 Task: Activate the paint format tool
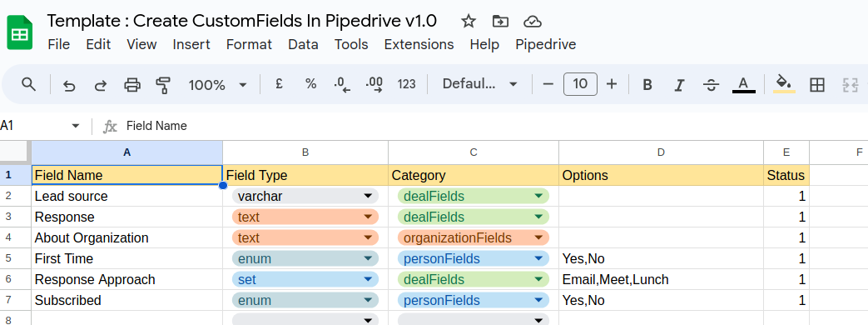[x=163, y=85]
